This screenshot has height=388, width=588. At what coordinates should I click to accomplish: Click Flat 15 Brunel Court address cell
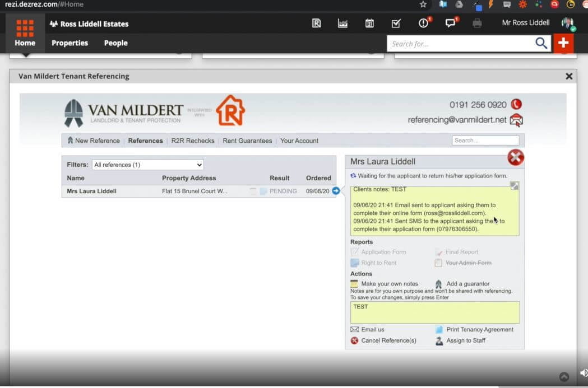click(x=195, y=191)
